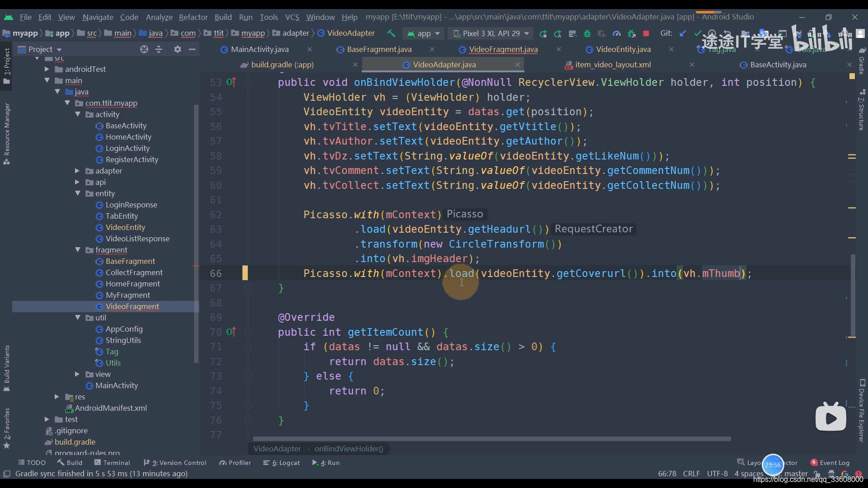The height and width of the screenshot is (488, 868).
Task: Click the red Stop button
Action: [x=646, y=33]
